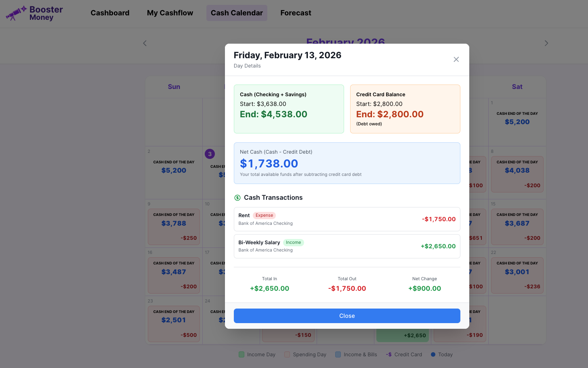
Task: Switch to the Forecast tab
Action: click(x=296, y=13)
